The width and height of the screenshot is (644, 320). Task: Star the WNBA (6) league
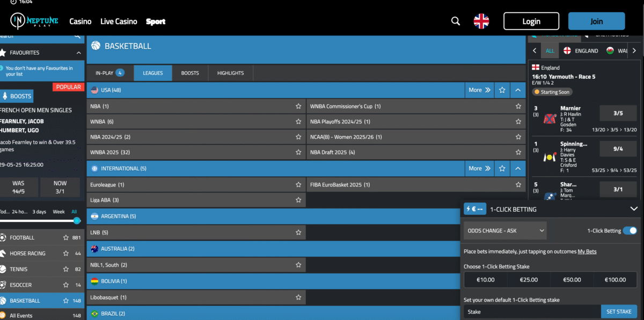(298, 122)
